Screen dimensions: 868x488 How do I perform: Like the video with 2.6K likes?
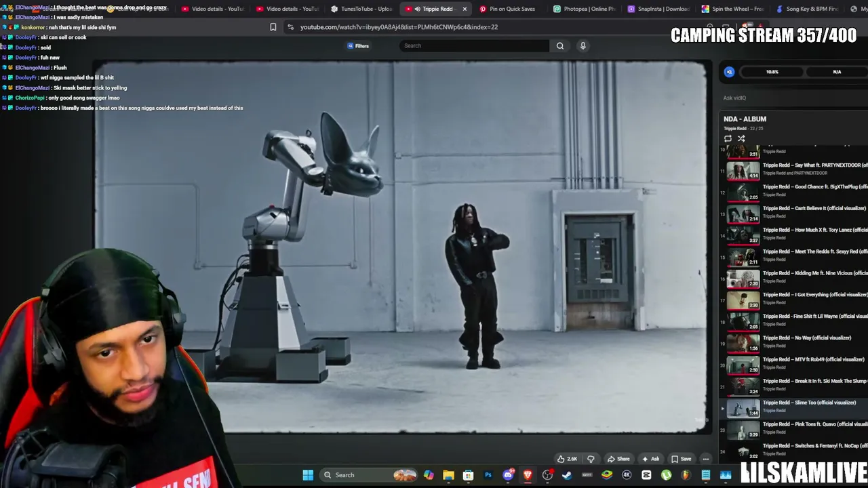pos(567,459)
